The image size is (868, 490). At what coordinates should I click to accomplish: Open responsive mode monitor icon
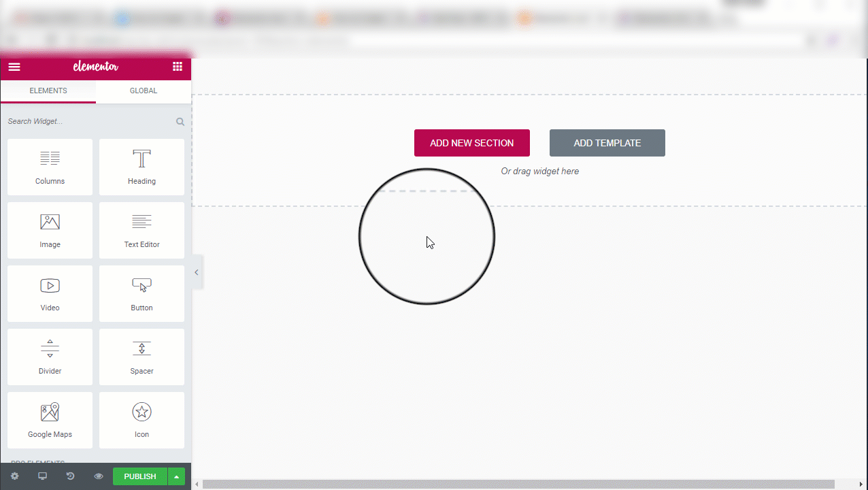coord(43,476)
